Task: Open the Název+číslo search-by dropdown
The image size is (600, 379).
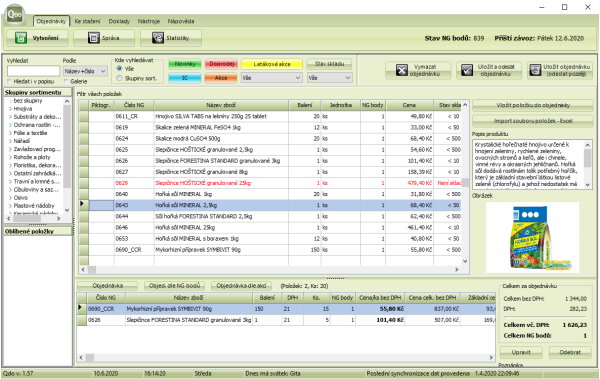Action: click(x=85, y=71)
